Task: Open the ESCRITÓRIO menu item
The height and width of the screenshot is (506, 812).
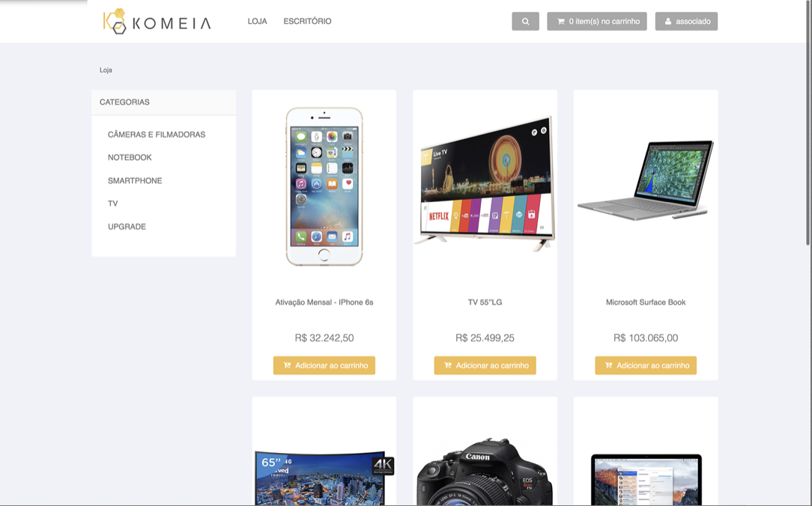Action: [x=307, y=21]
